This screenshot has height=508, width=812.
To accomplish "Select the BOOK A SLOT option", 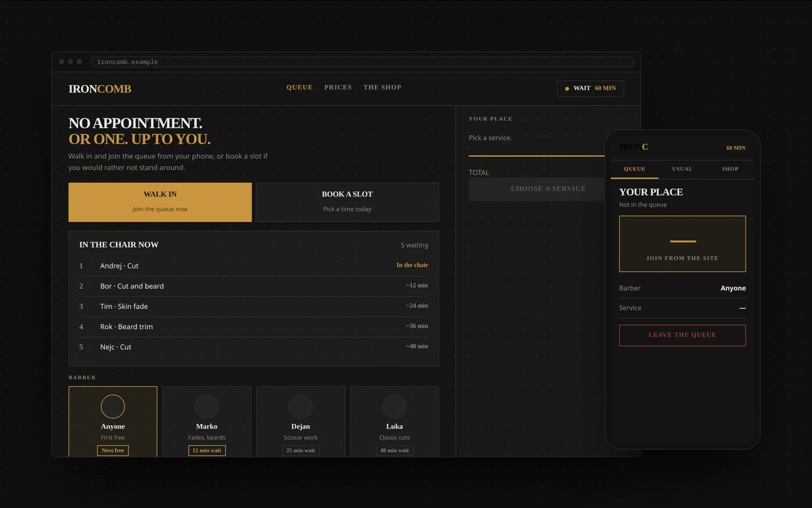I will tap(347, 202).
